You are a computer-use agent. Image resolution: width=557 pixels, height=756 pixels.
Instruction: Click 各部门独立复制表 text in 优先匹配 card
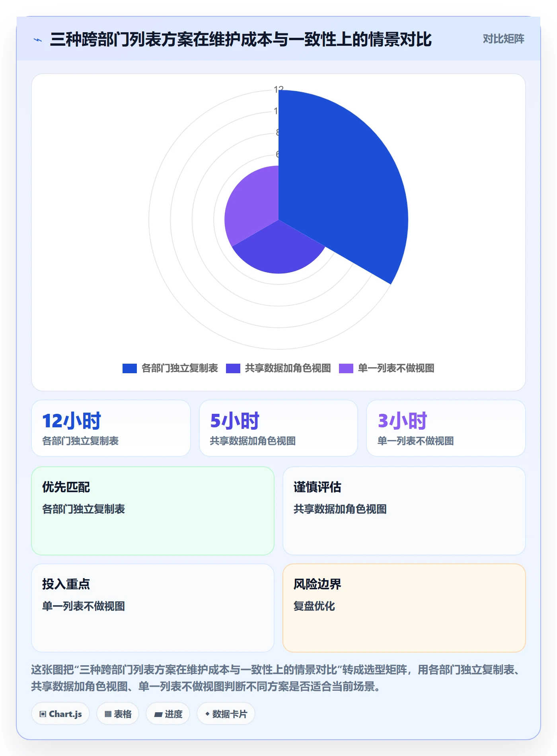(84, 509)
